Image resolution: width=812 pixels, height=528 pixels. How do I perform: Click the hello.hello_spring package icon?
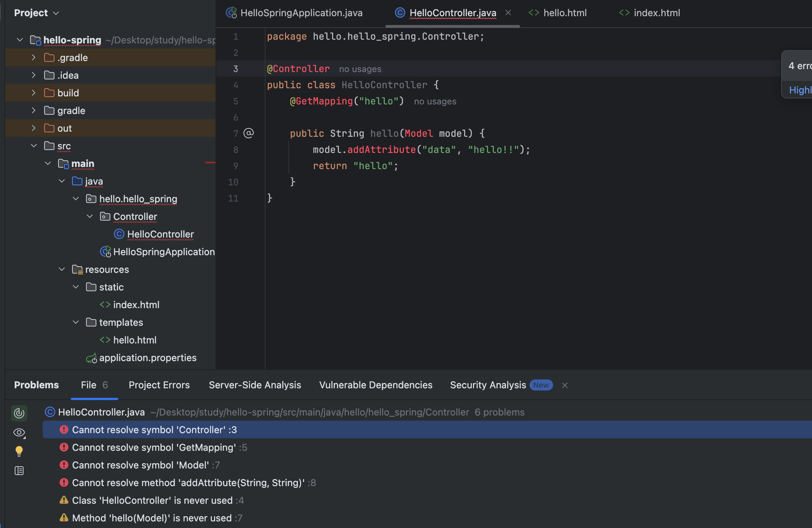91,199
